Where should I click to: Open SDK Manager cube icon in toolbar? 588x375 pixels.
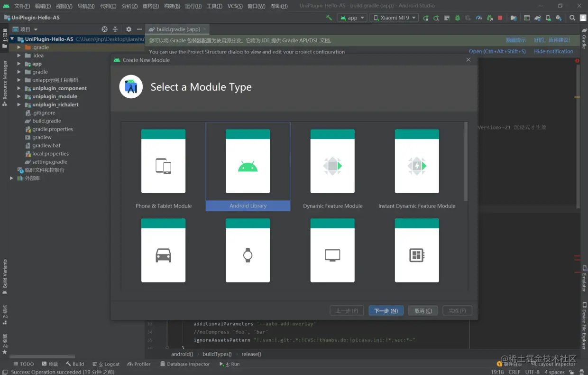(559, 18)
